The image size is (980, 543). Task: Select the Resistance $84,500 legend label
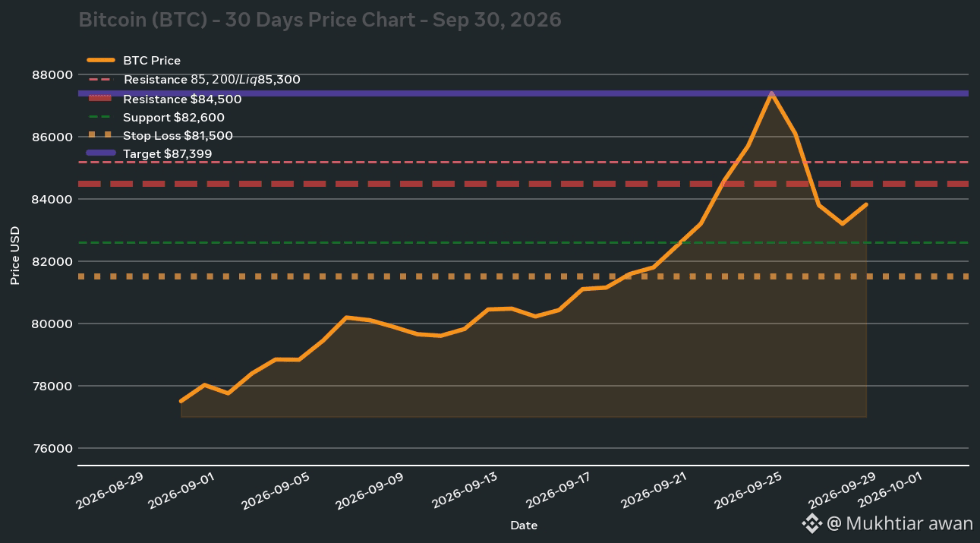(x=182, y=99)
